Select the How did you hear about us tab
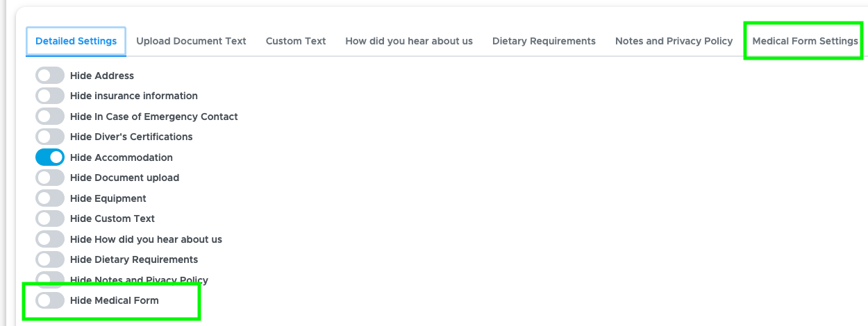The width and height of the screenshot is (868, 326). click(409, 41)
